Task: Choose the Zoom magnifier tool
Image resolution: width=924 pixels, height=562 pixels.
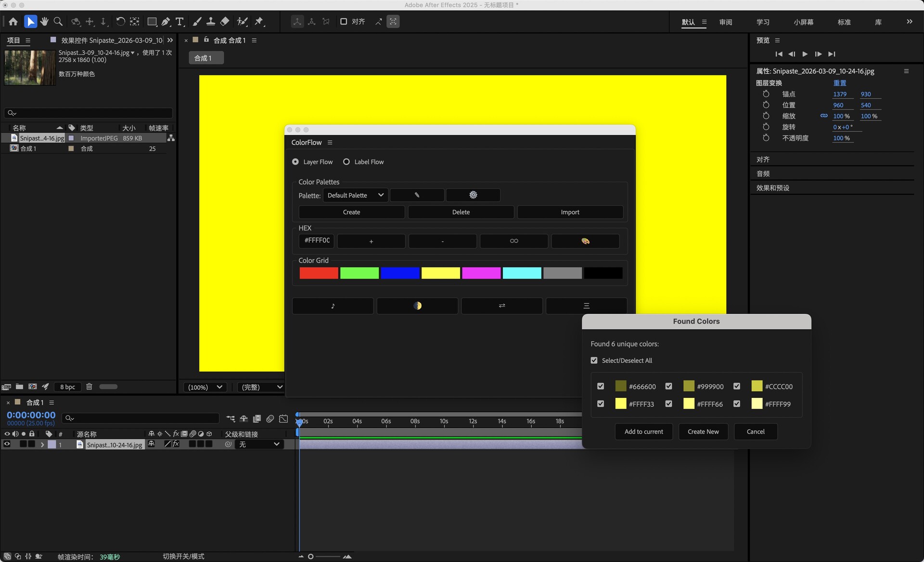Action: (58, 22)
